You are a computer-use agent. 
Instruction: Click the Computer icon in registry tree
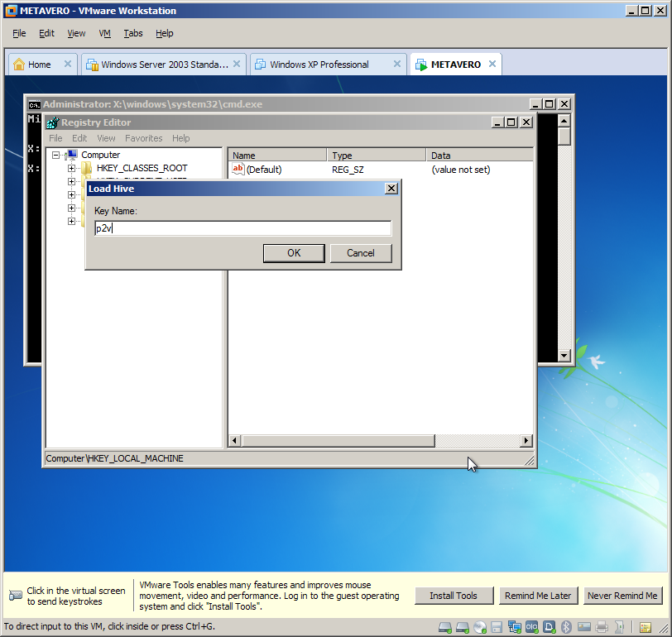[71, 155]
